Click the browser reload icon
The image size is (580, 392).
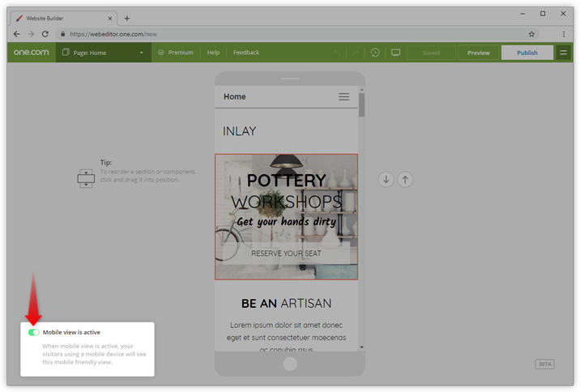click(x=45, y=34)
